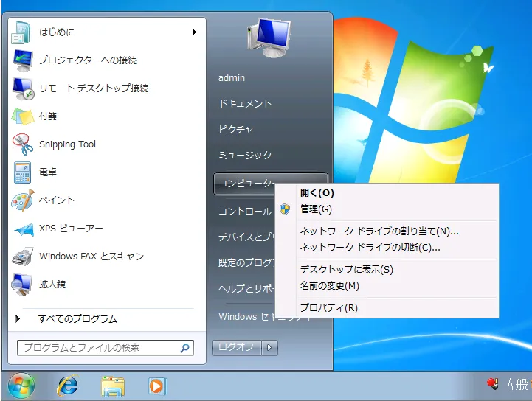This screenshot has width=532, height=401.
Task: Click the 拡大鏡 text label
Action: click(52, 285)
